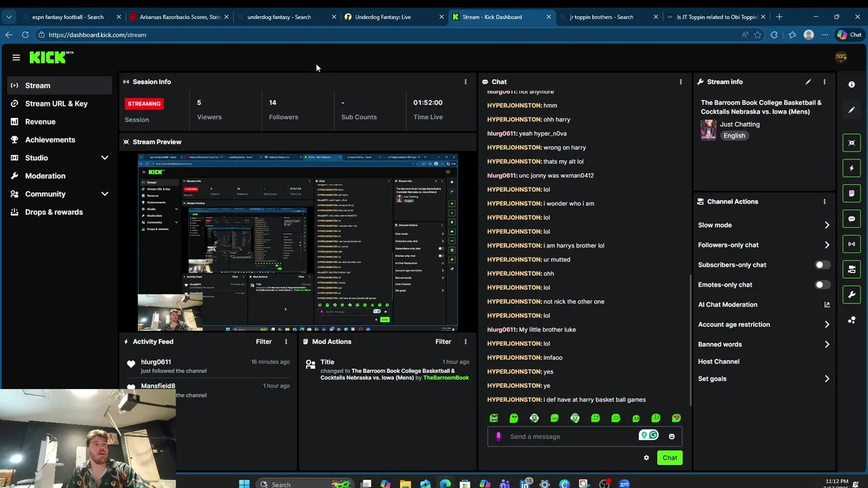The width and height of the screenshot is (868, 488).
Task: Open Slow mode settings arrow
Action: coord(827,225)
